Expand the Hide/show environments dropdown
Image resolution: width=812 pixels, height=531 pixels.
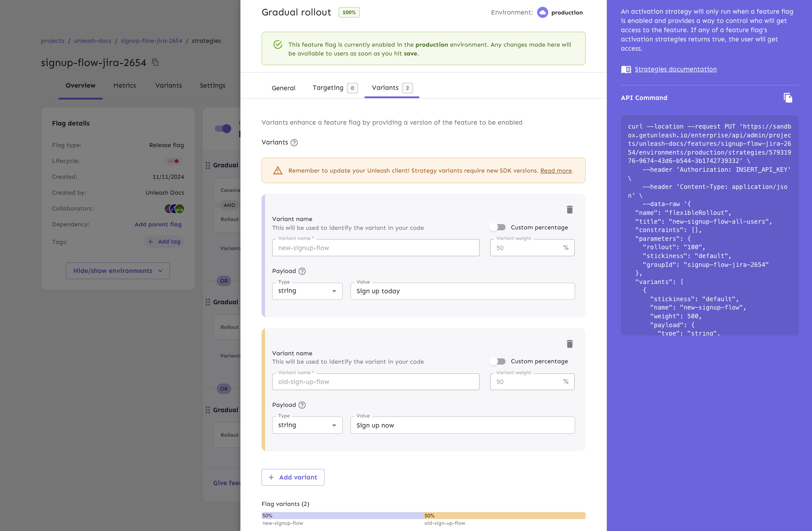point(118,271)
